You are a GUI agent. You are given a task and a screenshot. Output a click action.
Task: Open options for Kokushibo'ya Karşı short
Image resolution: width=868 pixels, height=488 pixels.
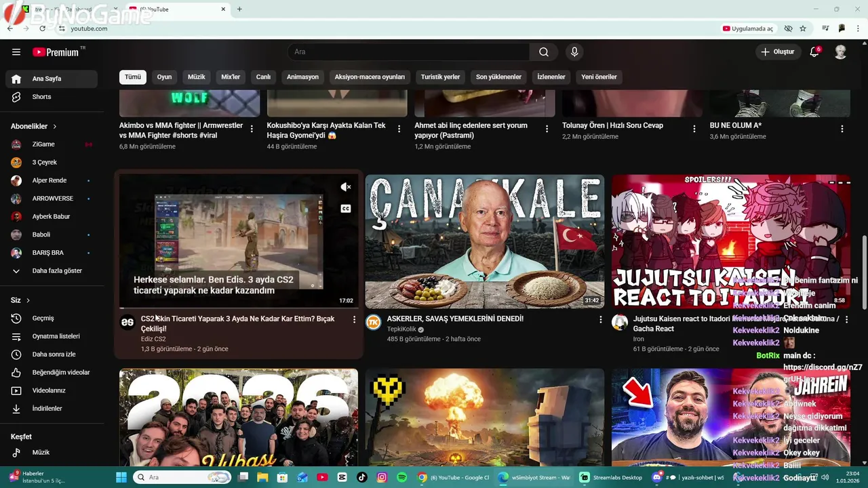point(399,129)
